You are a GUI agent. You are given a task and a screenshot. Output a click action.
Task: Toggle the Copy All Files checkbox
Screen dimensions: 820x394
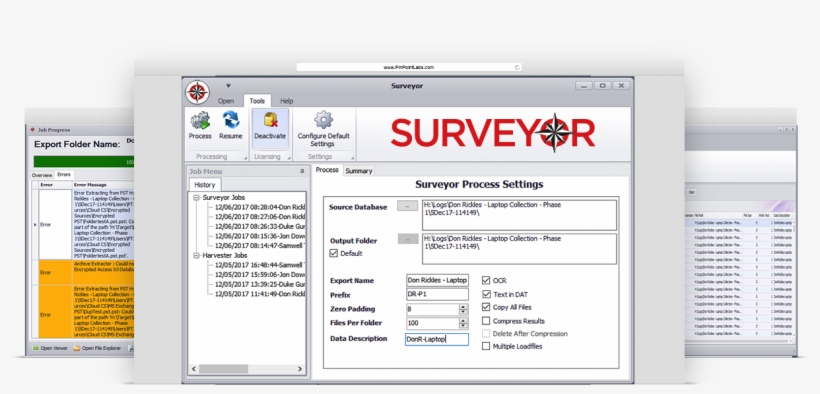click(486, 307)
